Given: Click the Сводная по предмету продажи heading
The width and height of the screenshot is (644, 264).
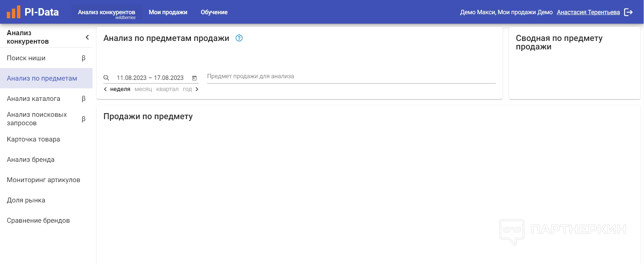Looking at the screenshot, I should pyautogui.click(x=559, y=42).
